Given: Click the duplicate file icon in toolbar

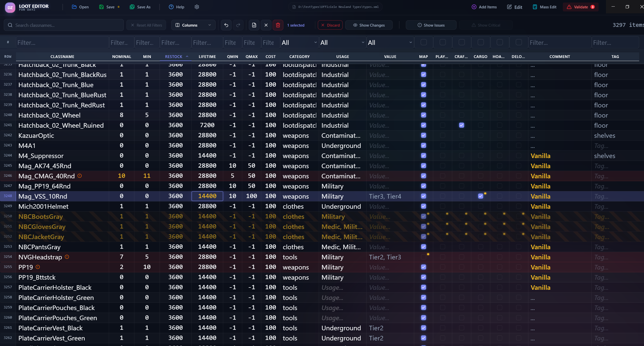Looking at the screenshot, I should (254, 25).
